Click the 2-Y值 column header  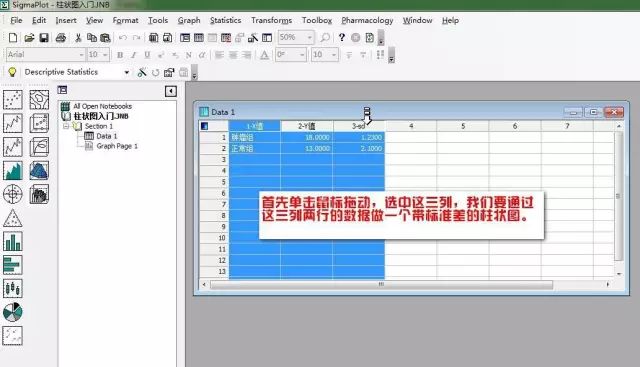click(x=307, y=126)
